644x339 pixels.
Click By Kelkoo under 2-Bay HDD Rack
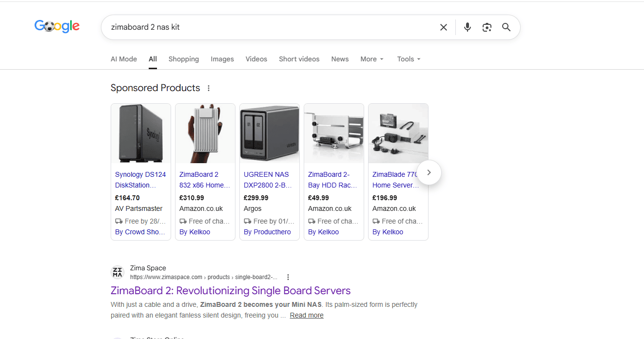(323, 232)
